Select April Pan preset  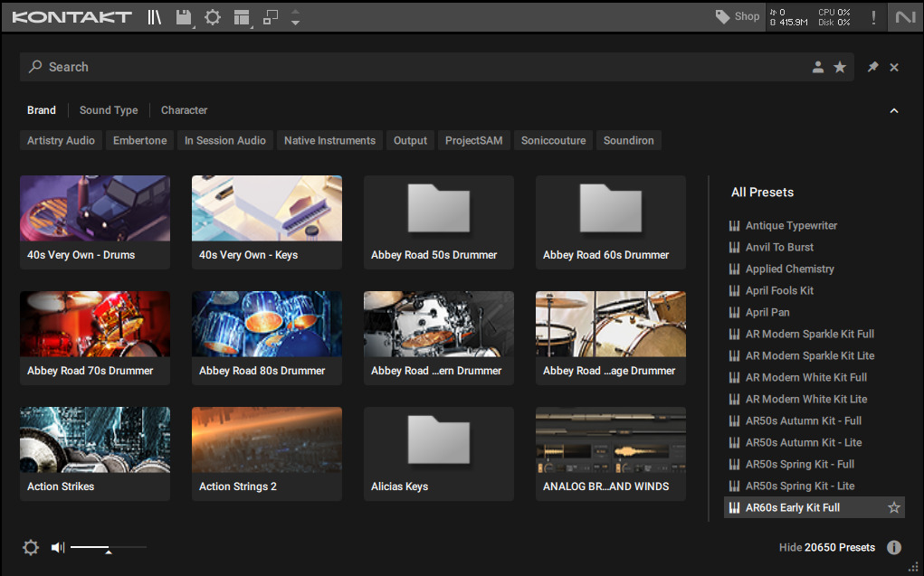(814, 313)
